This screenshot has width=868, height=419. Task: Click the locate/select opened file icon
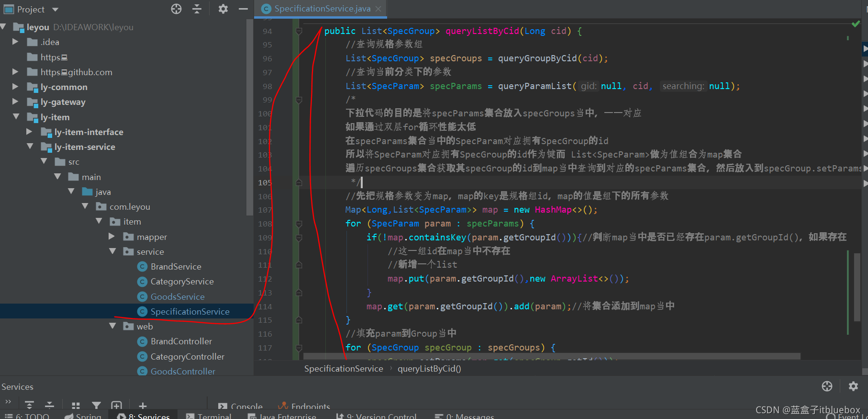coord(176,9)
